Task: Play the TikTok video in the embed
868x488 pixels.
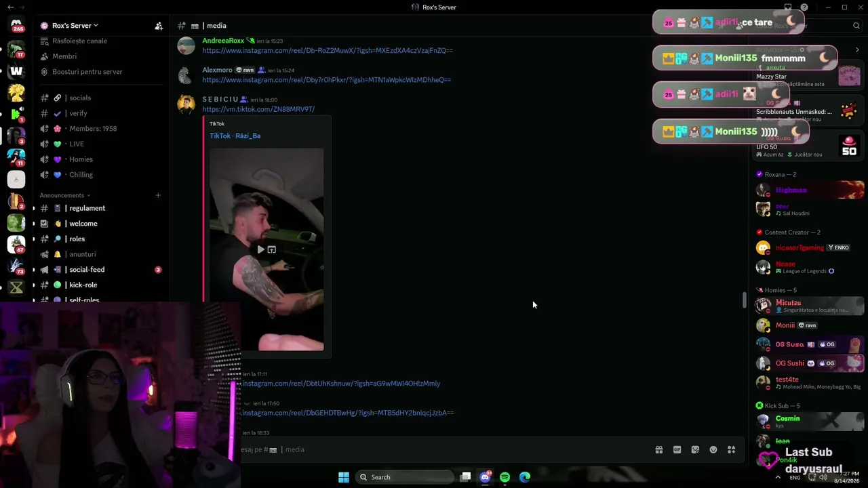Action: [x=260, y=249]
